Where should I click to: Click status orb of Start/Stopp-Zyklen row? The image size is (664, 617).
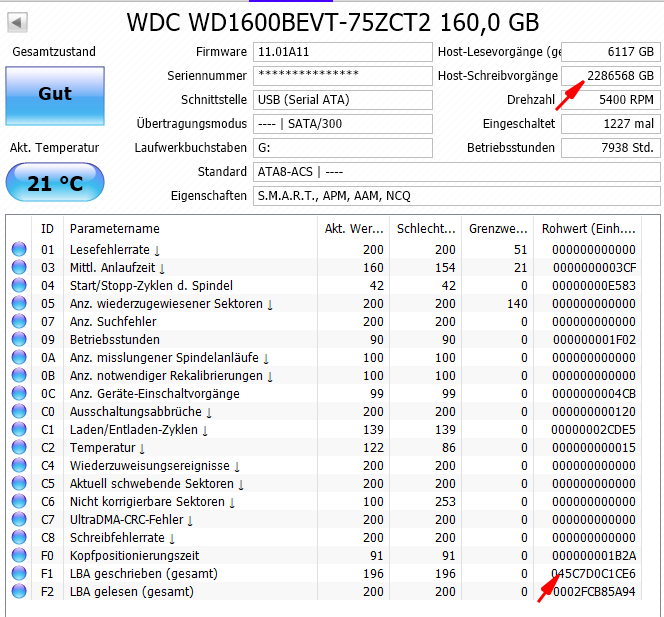pyautogui.click(x=19, y=285)
